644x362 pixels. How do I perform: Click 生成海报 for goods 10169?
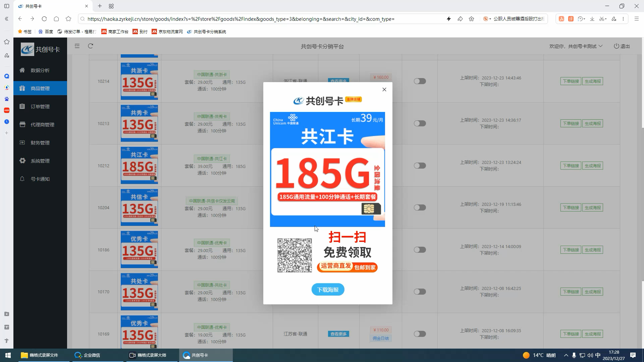[x=593, y=334]
